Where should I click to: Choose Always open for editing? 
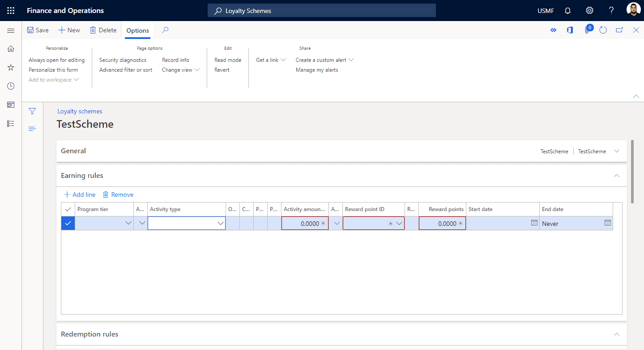coord(56,60)
